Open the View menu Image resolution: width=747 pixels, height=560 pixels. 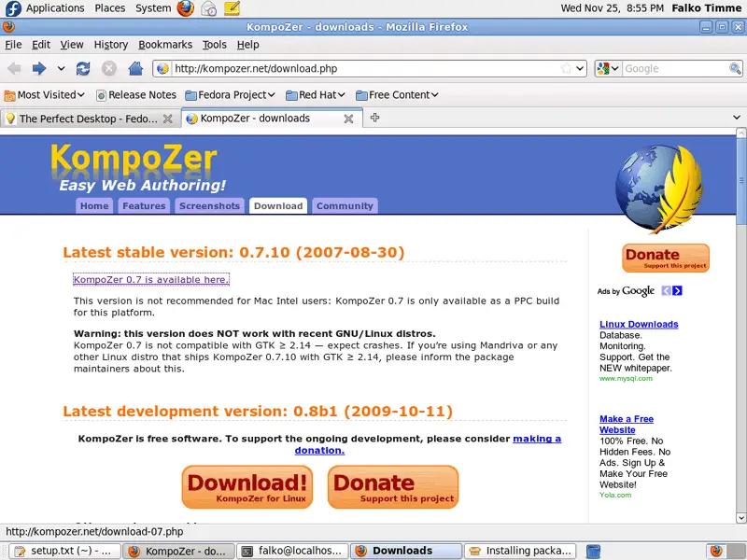pos(72,45)
